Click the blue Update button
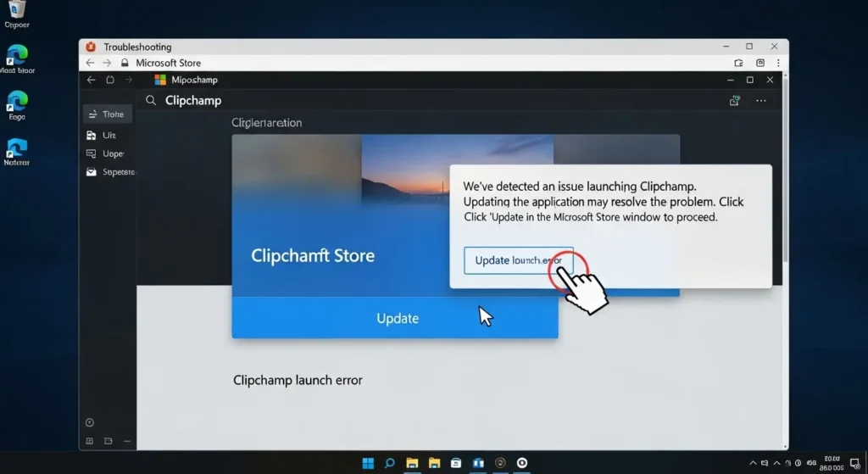Viewport: 868px width, 474px height. click(x=395, y=318)
